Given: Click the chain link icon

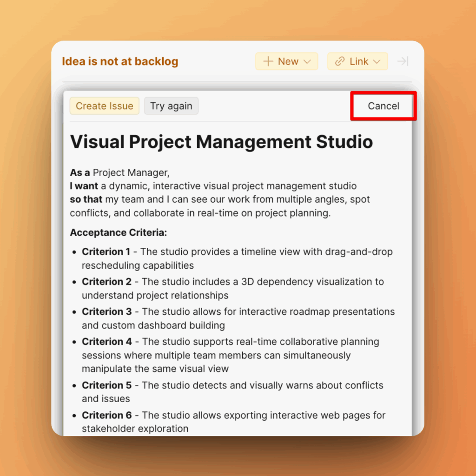Looking at the screenshot, I should [x=340, y=61].
